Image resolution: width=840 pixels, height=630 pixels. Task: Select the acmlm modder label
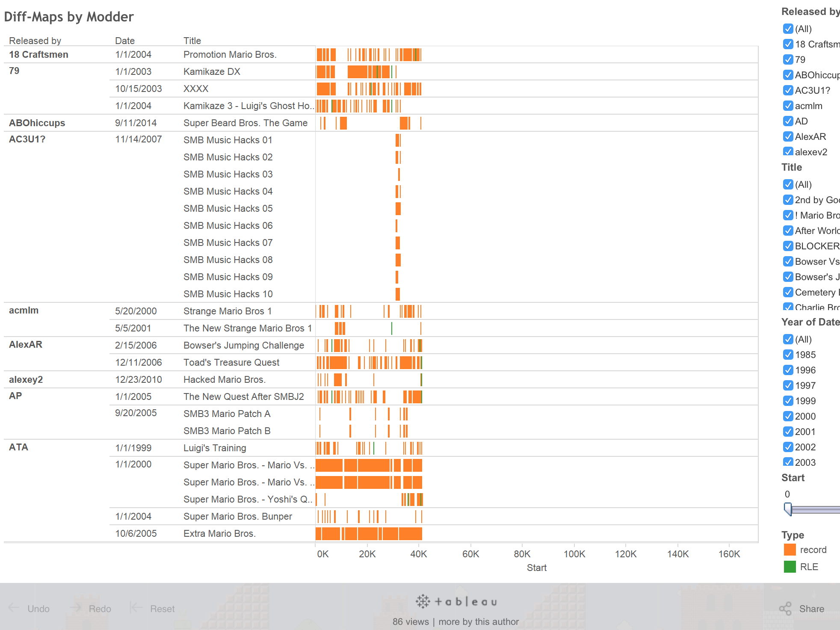pos(24,310)
